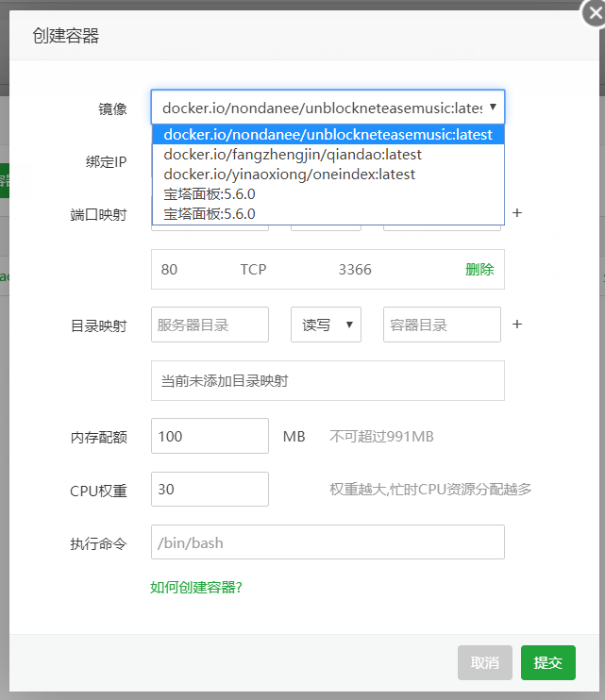
Task: Open the 读写 permission dropdown
Action: point(326,325)
